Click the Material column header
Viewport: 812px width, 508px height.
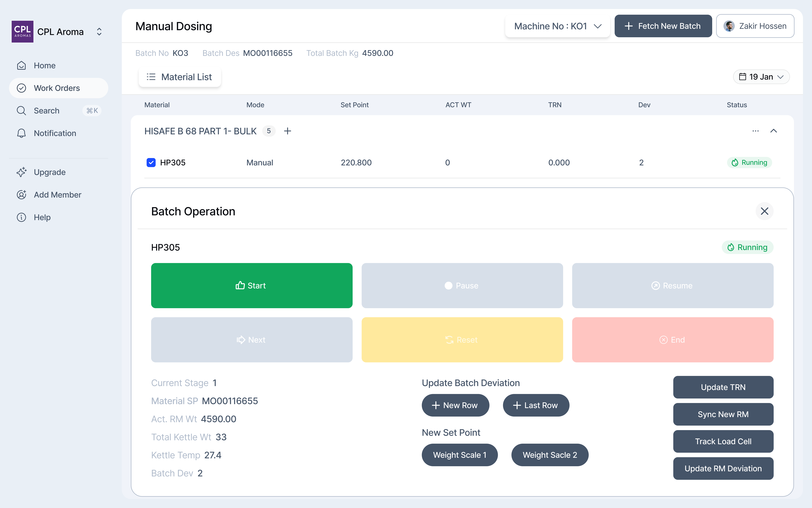(157, 105)
